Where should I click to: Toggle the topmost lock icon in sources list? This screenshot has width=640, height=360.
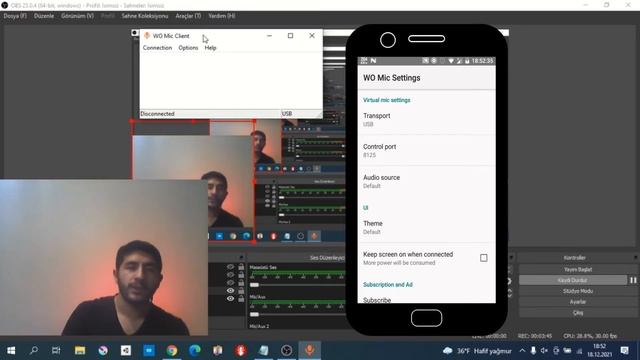coord(241,267)
